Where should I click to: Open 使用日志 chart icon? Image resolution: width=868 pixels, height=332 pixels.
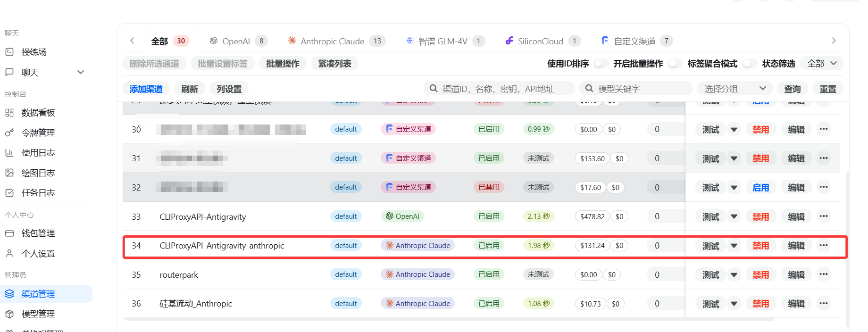point(9,153)
